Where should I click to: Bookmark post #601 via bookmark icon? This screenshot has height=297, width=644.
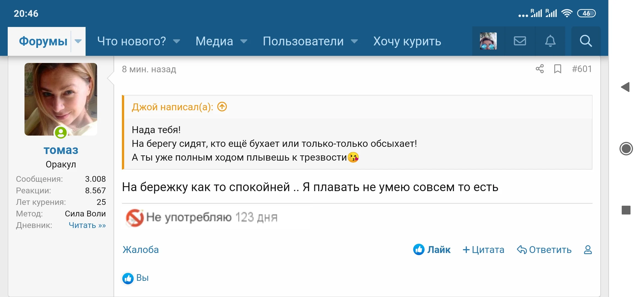(558, 69)
